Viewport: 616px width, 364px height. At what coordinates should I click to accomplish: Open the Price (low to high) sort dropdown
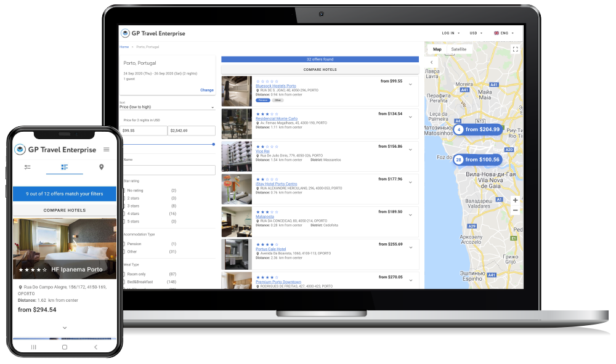(x=166, y=106)
